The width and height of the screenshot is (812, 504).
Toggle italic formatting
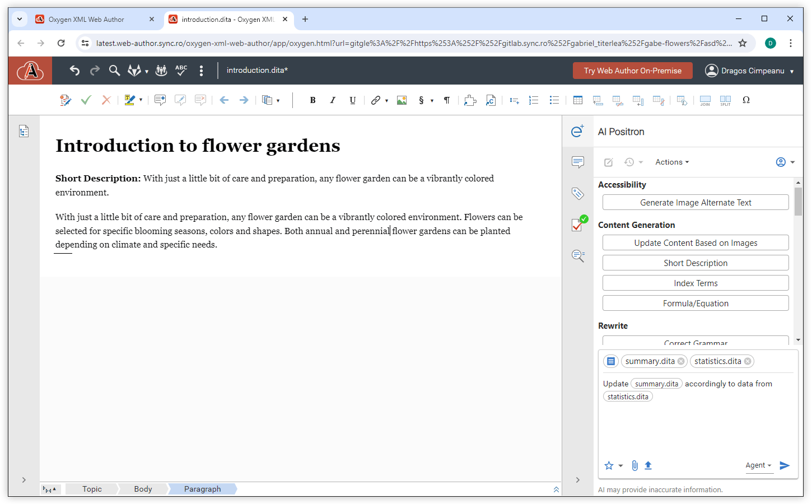[x=333, y=100]
